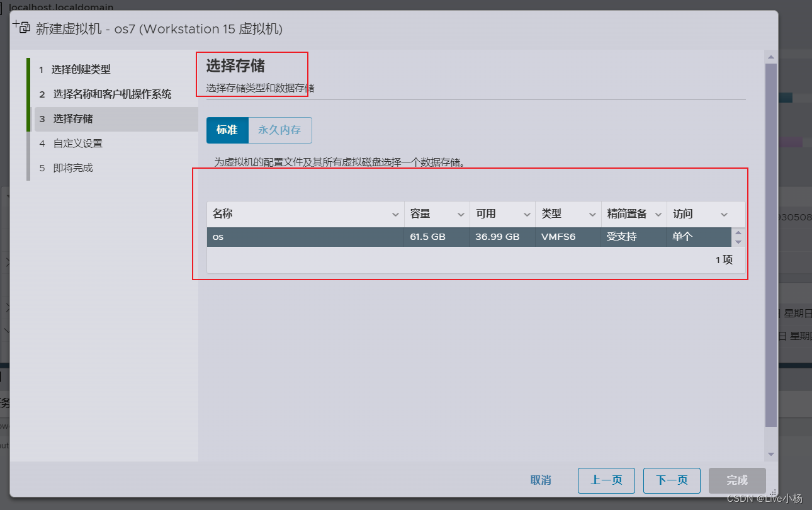
Task: Click the 上一页 button
Action: click(x=606, y=480)
